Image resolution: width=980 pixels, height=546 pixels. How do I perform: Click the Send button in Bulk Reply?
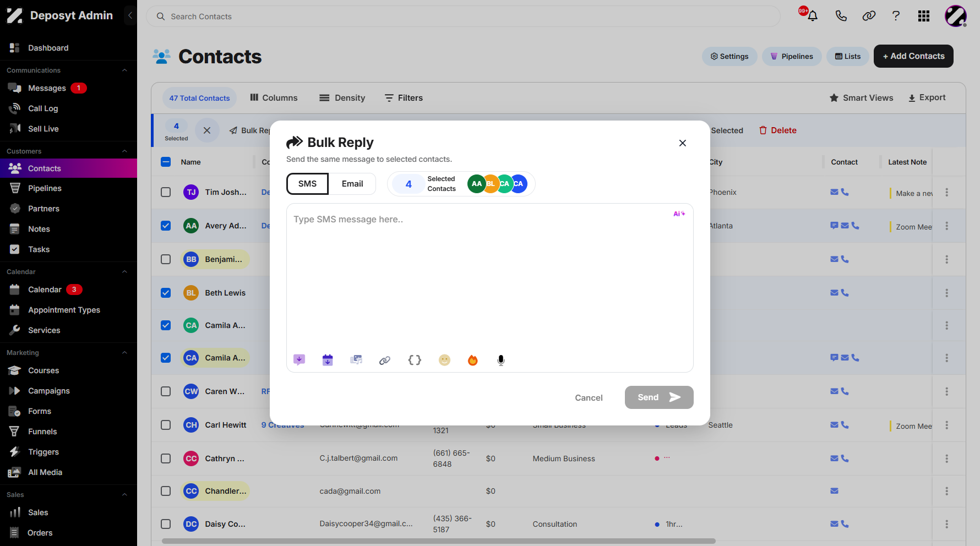(659, 397)
